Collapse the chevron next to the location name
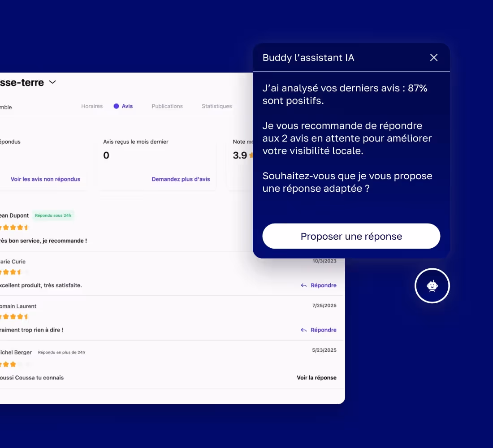 pos(52,82)
